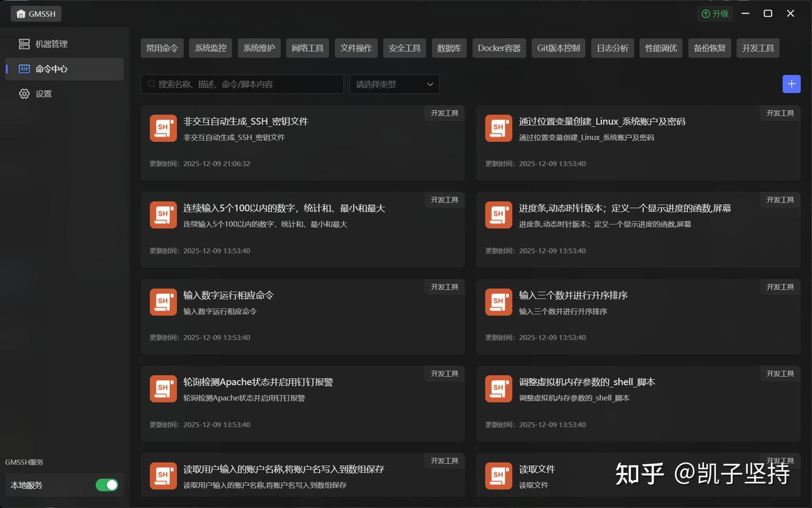The width and height of the screenshot is (812, 508).
Task: Select the Docker容器 category tab
Action: (x=498, y=48)
